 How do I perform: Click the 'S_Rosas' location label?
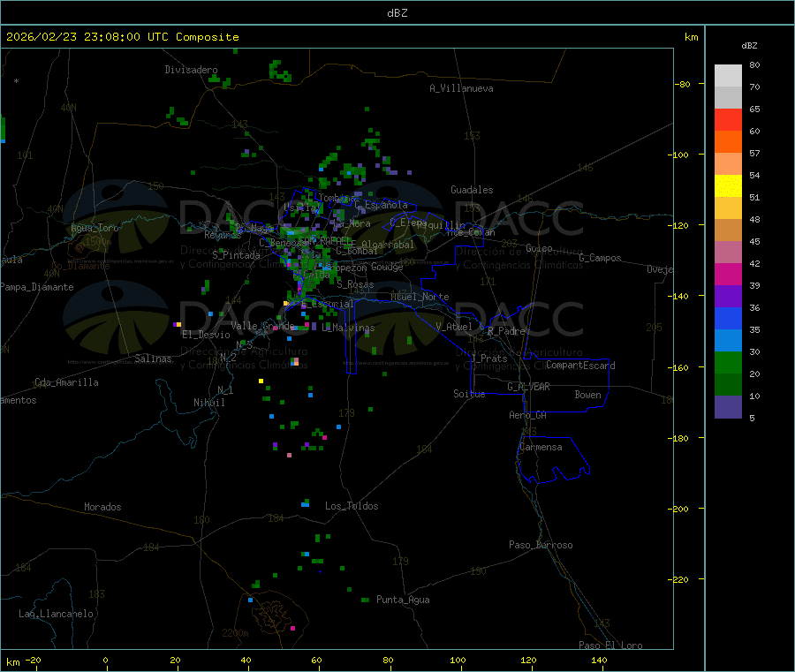click(355, 284)
